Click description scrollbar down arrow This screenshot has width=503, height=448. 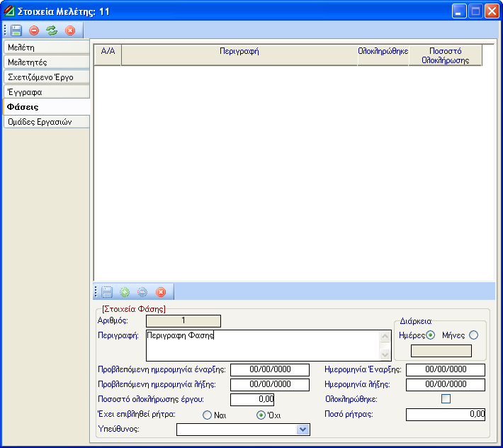point(385,355)
